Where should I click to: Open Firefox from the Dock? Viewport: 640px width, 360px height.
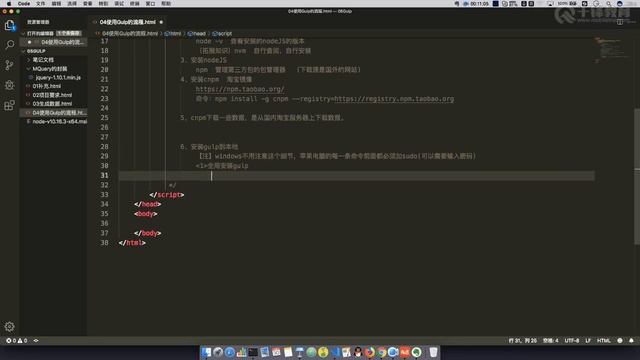[x=370, y=352]
